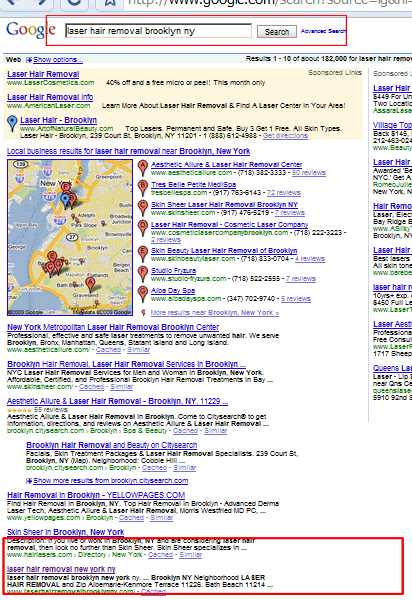Click the bookmark star icon in browser toolbar
The width and height of the screenshot is (412, 600).
(x=110, y=3)
